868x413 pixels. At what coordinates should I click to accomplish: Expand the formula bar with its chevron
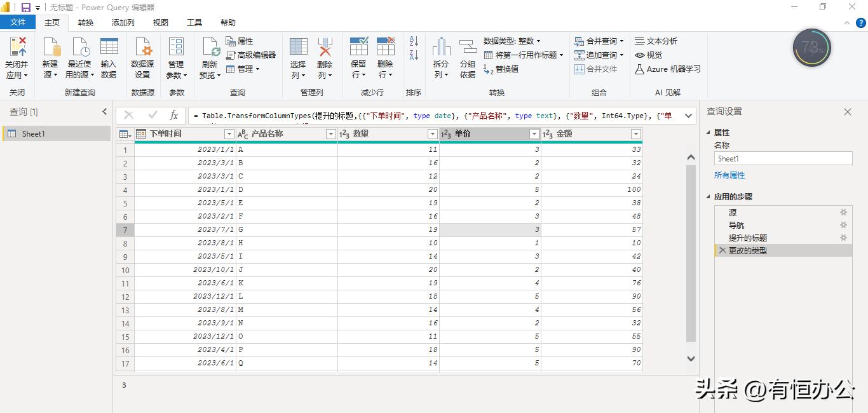(x=688, y=116)
